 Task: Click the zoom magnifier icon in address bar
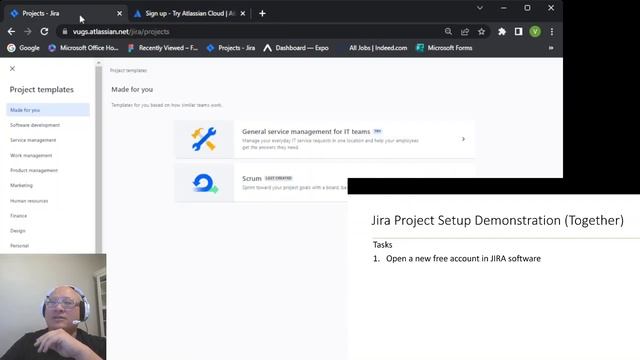448,31
